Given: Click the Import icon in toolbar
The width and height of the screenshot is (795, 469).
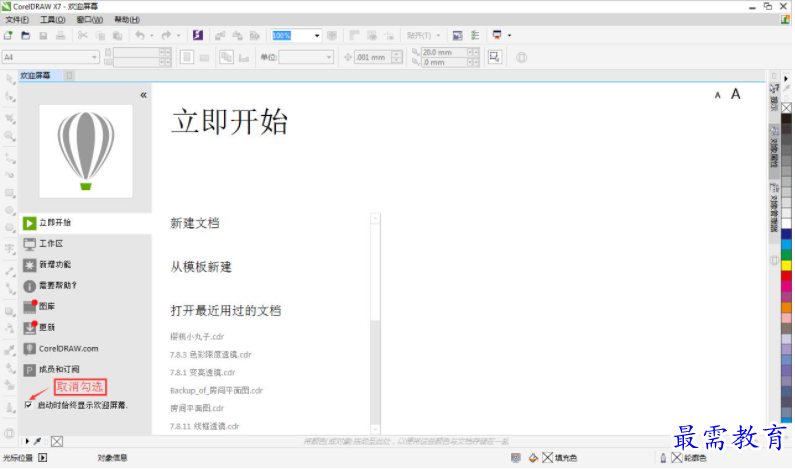Looking at the screenshot, I should [x=220, y=35].
